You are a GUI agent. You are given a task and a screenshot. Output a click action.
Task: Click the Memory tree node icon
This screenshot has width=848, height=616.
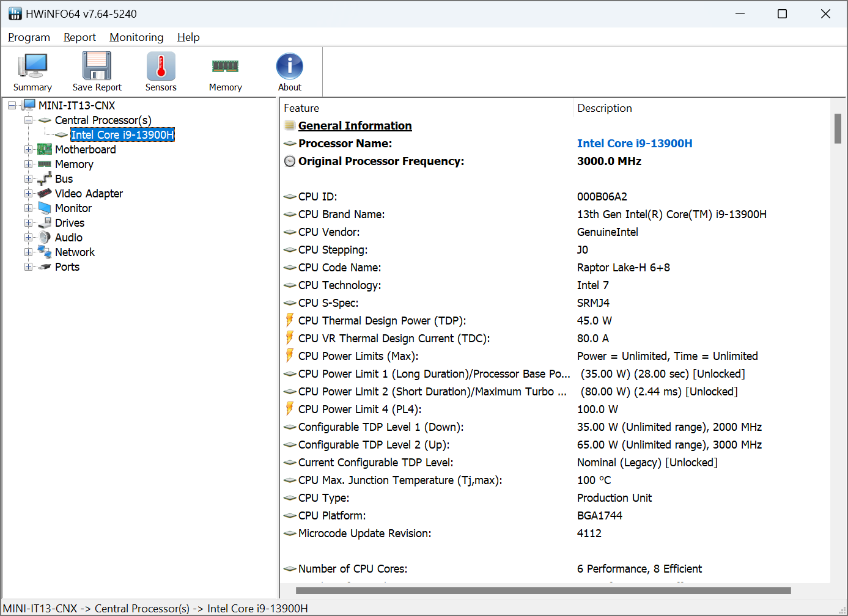click(45, 164)
